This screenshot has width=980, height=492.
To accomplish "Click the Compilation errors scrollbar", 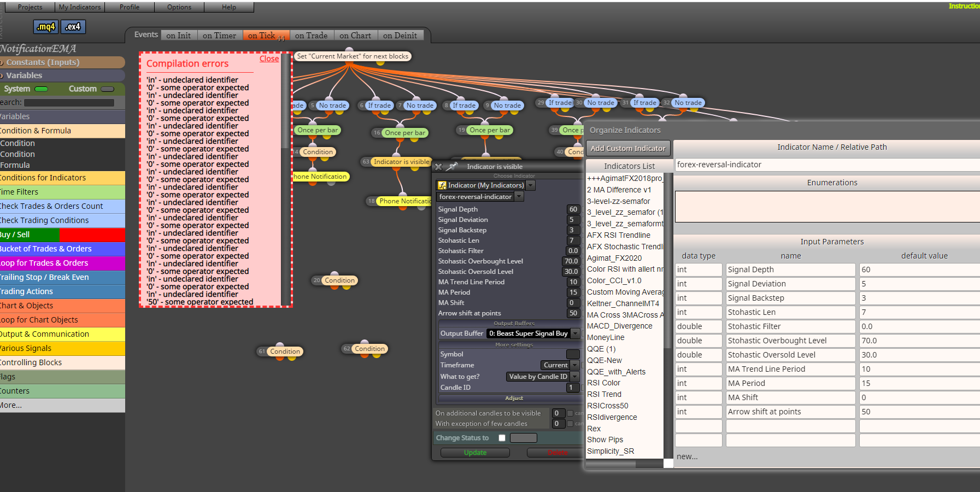I will [285, 101].
